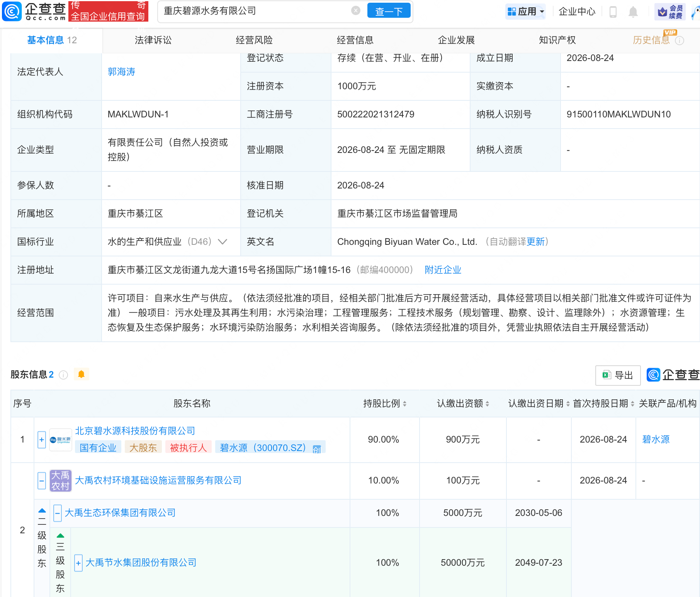Collapse the 二级股东 section arrow

point(42,511)
